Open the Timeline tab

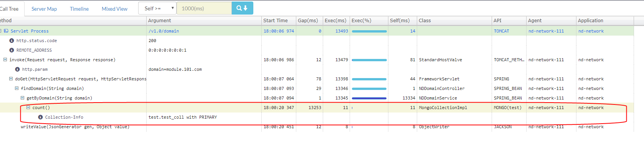[79, 9]
